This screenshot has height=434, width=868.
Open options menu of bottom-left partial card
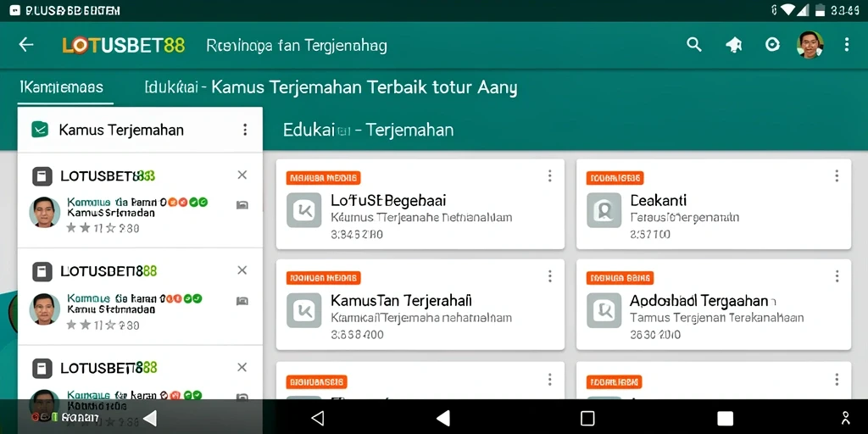tap(549, 379)
